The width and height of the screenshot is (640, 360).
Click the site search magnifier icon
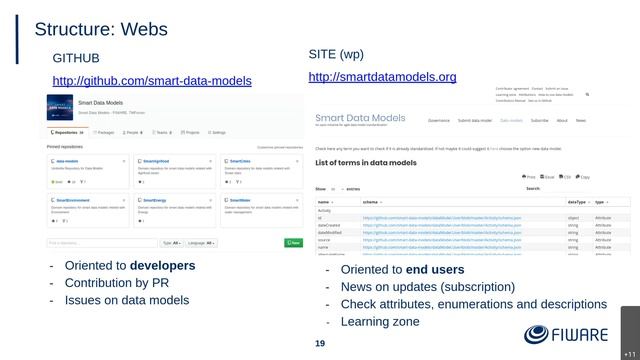(587, 94)
